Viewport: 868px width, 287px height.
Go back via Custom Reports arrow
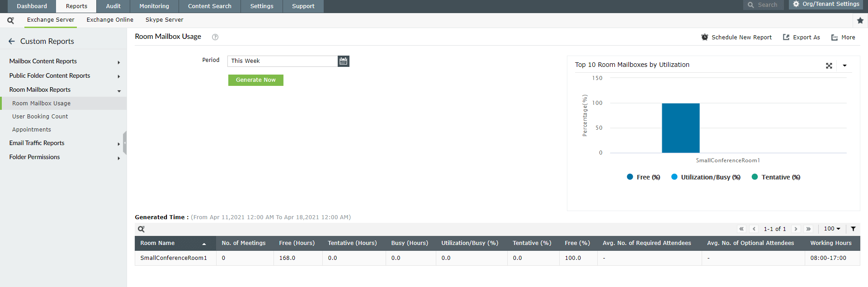click(12, 41)
